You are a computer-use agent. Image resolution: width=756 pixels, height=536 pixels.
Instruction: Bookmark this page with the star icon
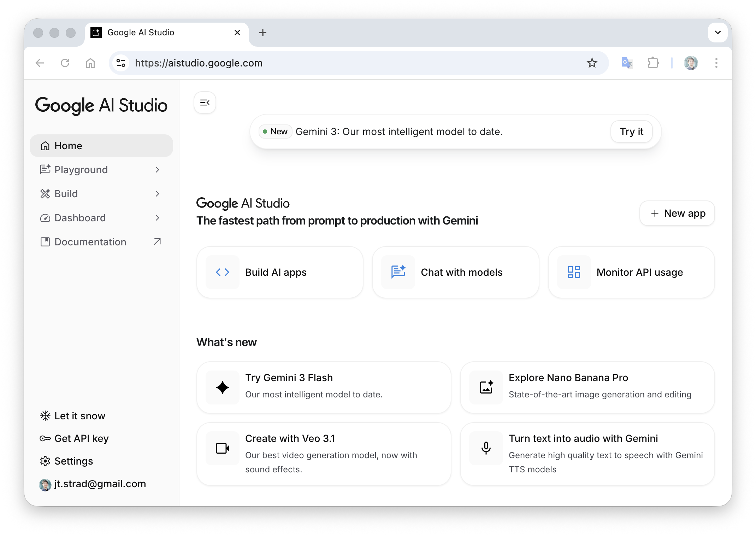pos(592,63)
